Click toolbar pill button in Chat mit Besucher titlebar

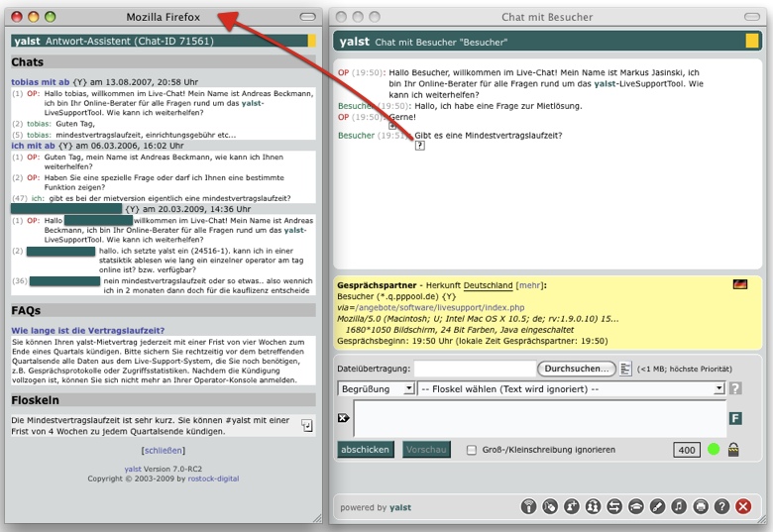(752, 17)
